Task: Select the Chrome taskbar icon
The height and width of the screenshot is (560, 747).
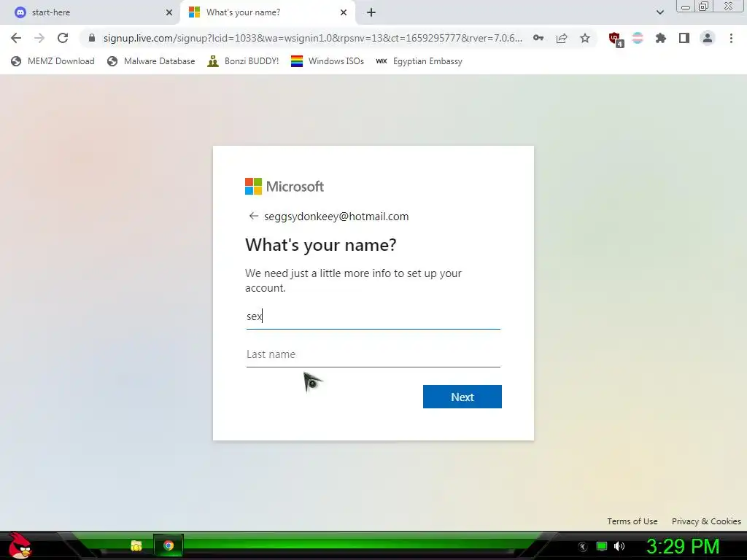Action: [169, 545]
